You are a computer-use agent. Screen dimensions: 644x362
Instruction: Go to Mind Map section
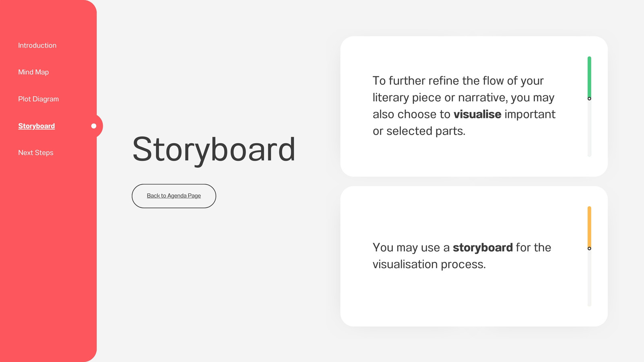point(33,72)
